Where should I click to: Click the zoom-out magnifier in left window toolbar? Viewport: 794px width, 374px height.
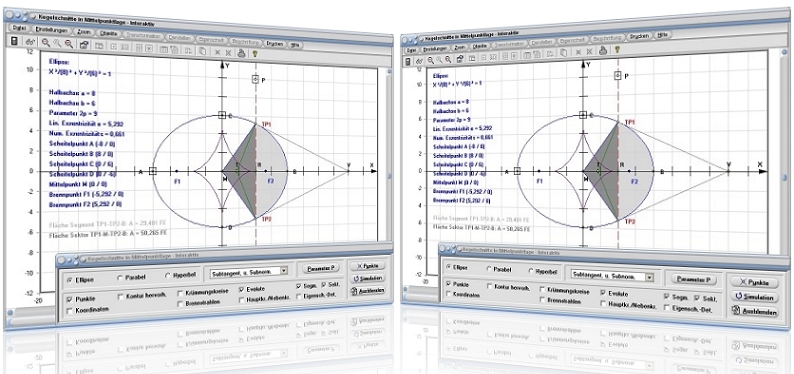[68, 44]
